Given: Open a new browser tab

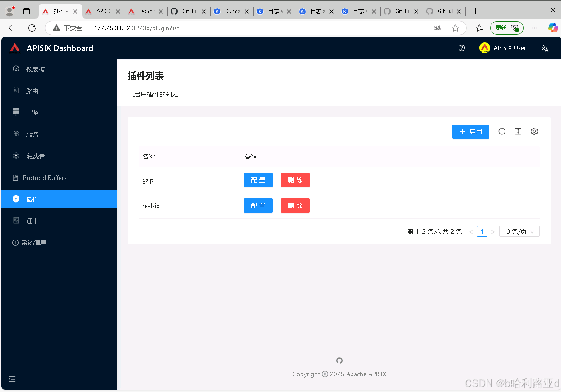Looking at the screenshot, I should pos(475,11).
